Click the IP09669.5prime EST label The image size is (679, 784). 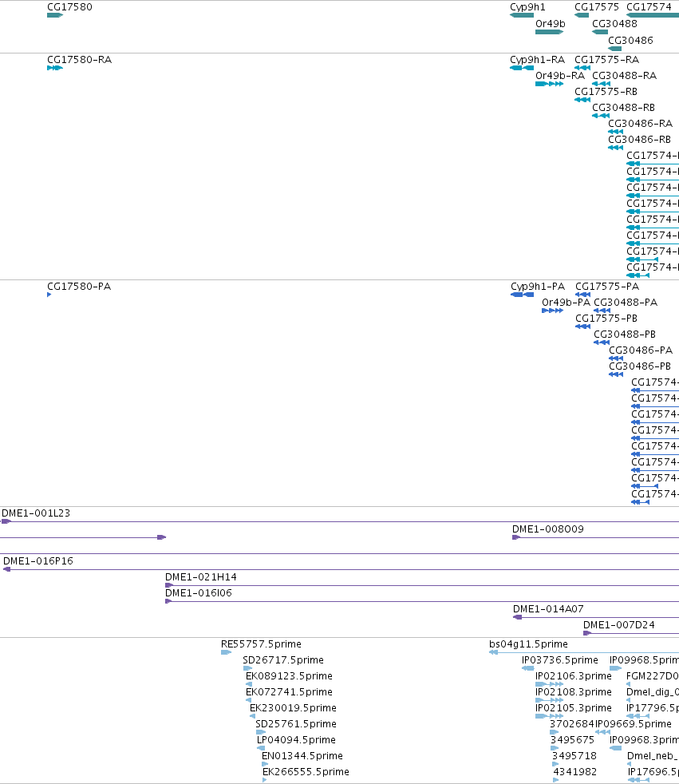[x=634, y=724]
